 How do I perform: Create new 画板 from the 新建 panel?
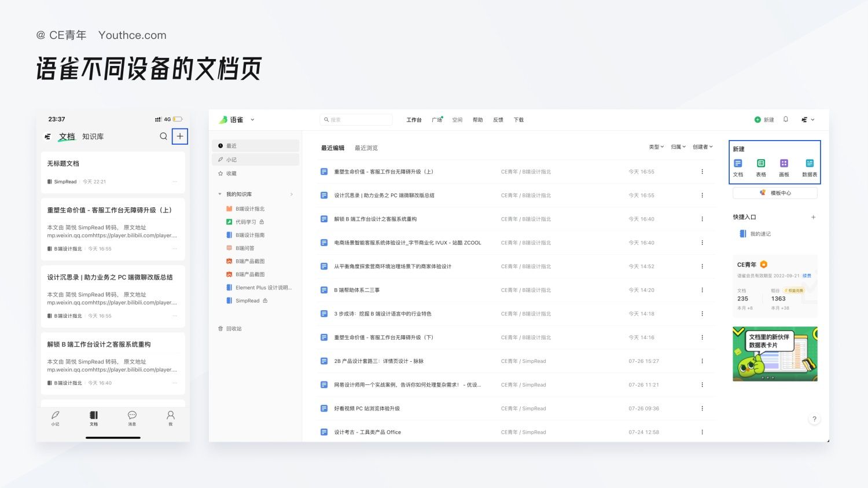coord(784,167)
